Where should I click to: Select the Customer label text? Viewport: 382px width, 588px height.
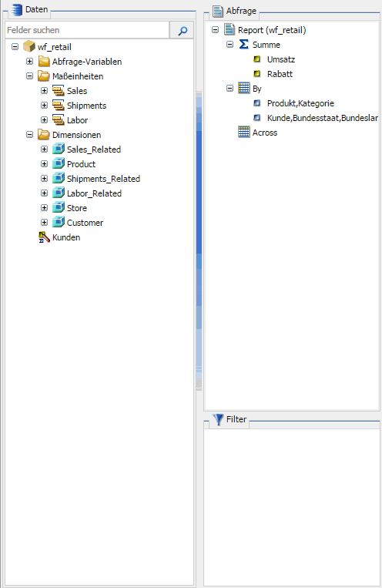[85, 223]
